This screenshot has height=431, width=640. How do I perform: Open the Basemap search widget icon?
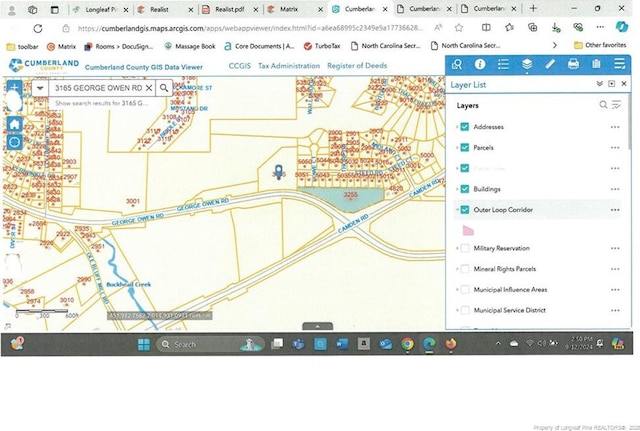[456, 64]
